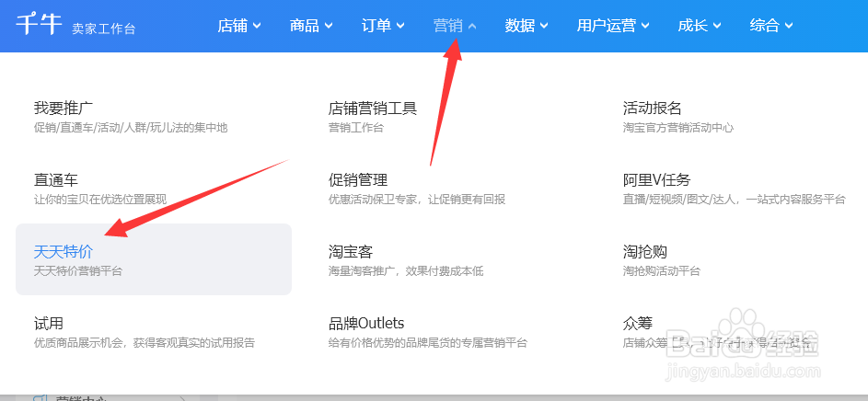Click the description 海量淘客推广，效果付费成本低
The height and width of the screenshot is (401, 868).
(406, 271)
